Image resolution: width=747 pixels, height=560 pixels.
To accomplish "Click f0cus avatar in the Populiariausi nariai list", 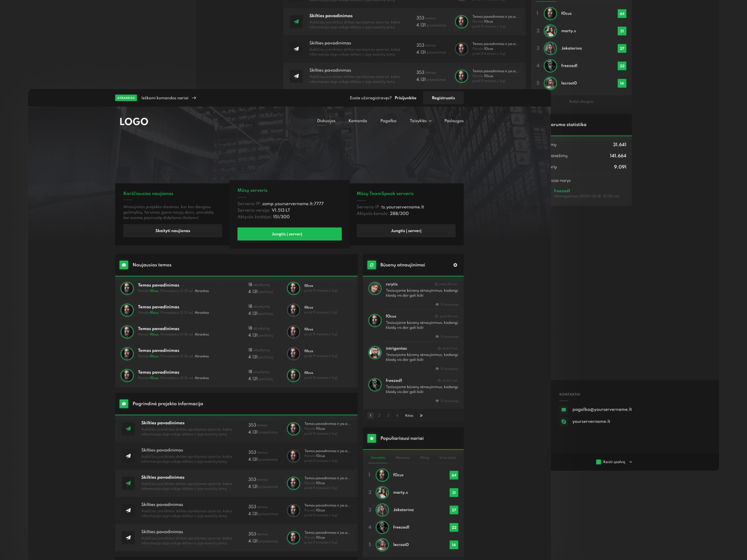I will pyautogui.click(x=382, y=475).
